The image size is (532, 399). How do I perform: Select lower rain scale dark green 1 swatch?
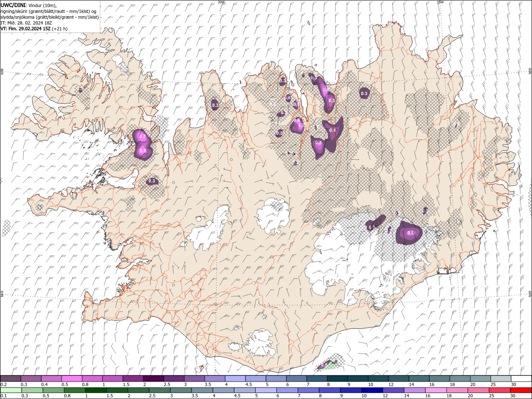coord(96,390)
